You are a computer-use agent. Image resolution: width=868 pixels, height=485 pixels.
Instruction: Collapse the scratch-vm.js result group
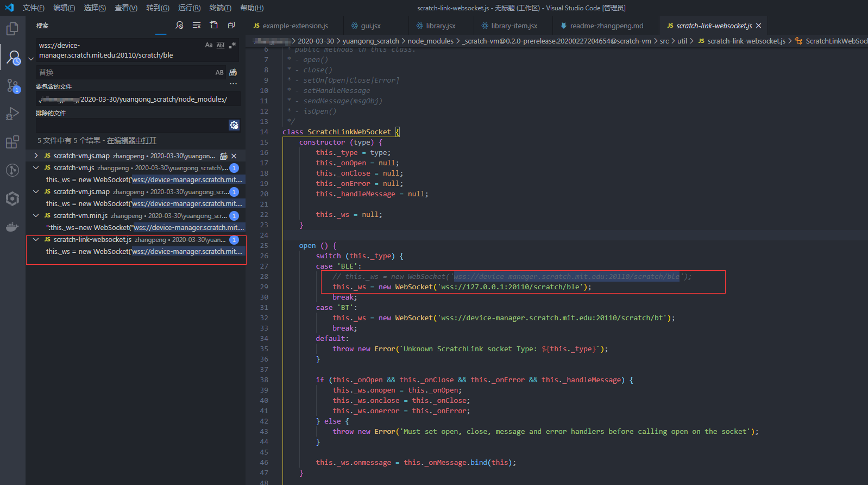(x=36, y=168)
